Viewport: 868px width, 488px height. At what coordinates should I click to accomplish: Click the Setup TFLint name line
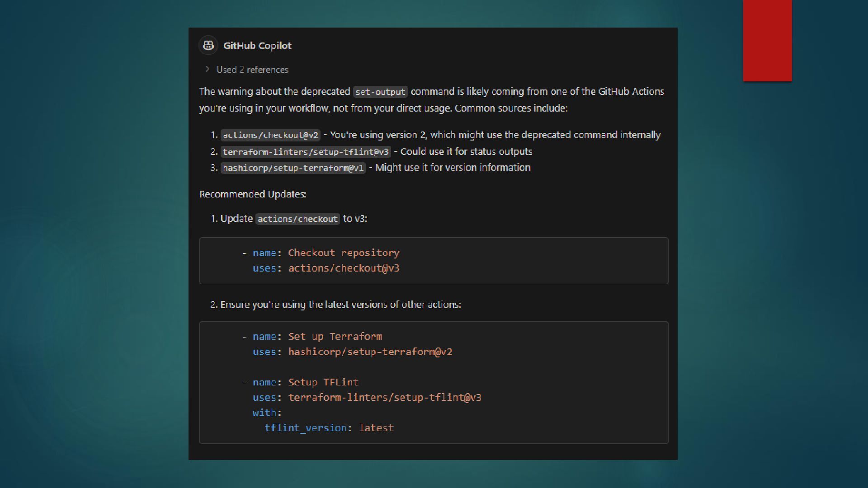click(x=300, y=382)
